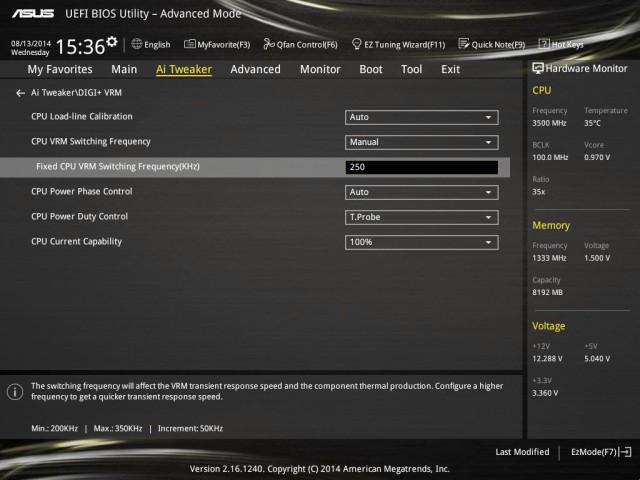Click the settings gear next to the clock
The height and width of the screenshot is (480, 640).
pos(112,42)
